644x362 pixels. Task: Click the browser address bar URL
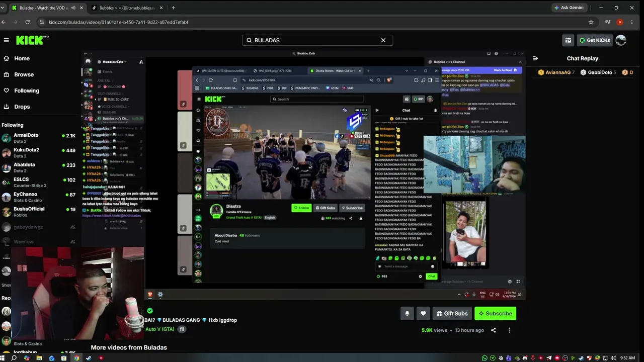click(118, 22)
